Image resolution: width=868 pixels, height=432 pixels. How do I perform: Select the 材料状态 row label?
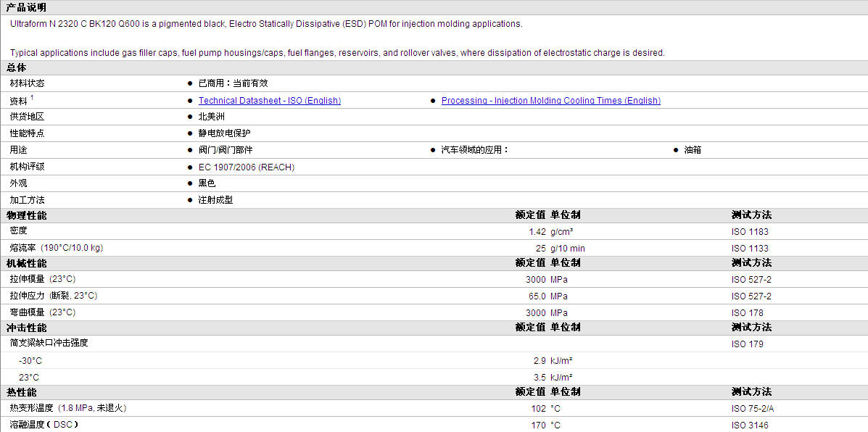pos(27,83)
